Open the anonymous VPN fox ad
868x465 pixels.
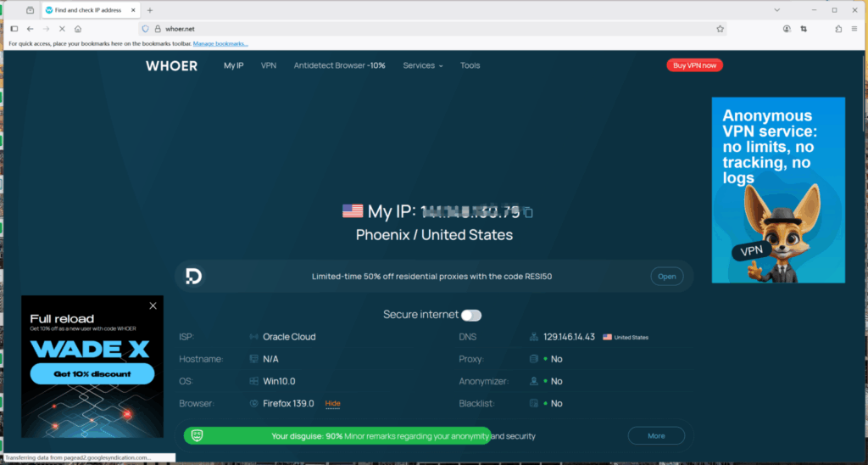pyautogui.click(x=778, y=190)
